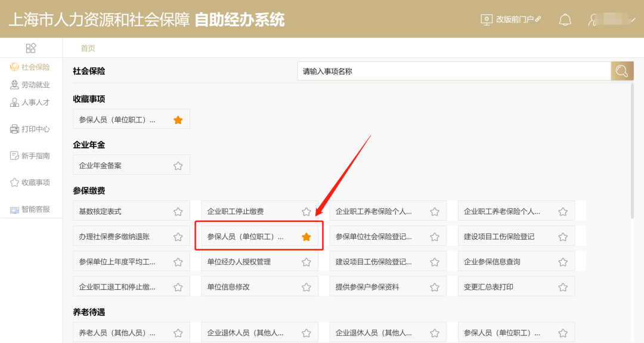Open the user account avatar menu
Viewport: 644px width, 343px height.
coord(593,20)
